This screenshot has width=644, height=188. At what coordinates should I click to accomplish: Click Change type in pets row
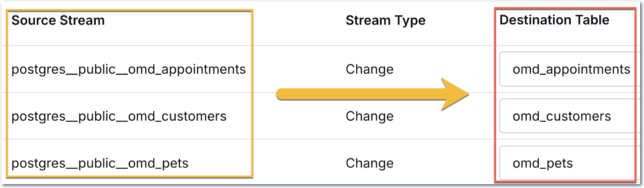point(369,163)
